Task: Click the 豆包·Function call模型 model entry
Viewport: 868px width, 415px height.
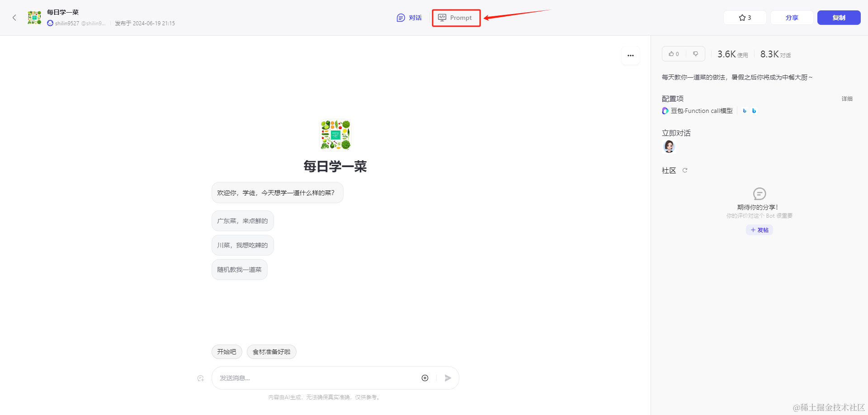Action: coord(697,111)
